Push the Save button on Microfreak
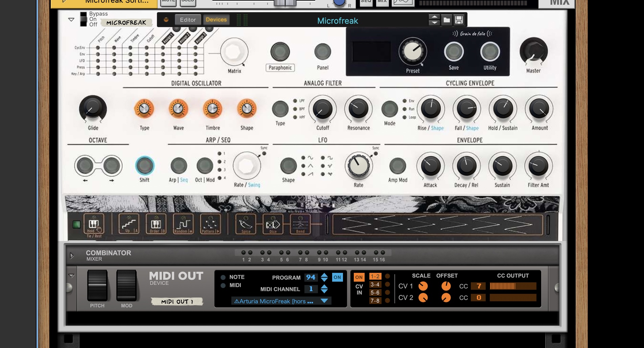Viewport: 644px width, 348px height. (454, 51)
